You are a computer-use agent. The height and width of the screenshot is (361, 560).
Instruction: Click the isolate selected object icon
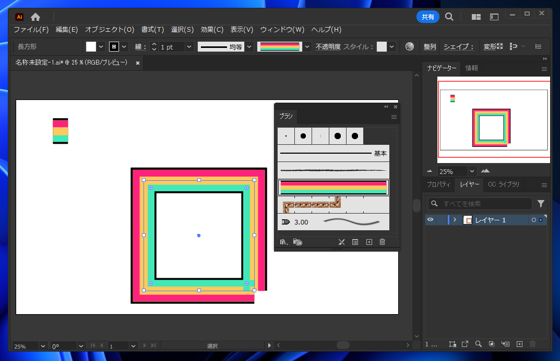pos(514,46)
